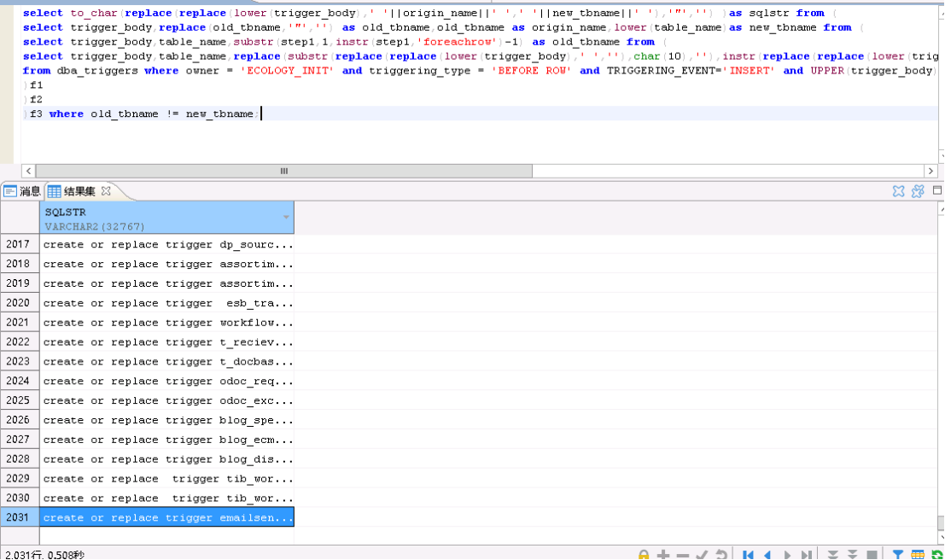Viewport: 945px width, 560px height.
Task: Toggle the lock icon in result toolbar
Action: coord(644,555)
